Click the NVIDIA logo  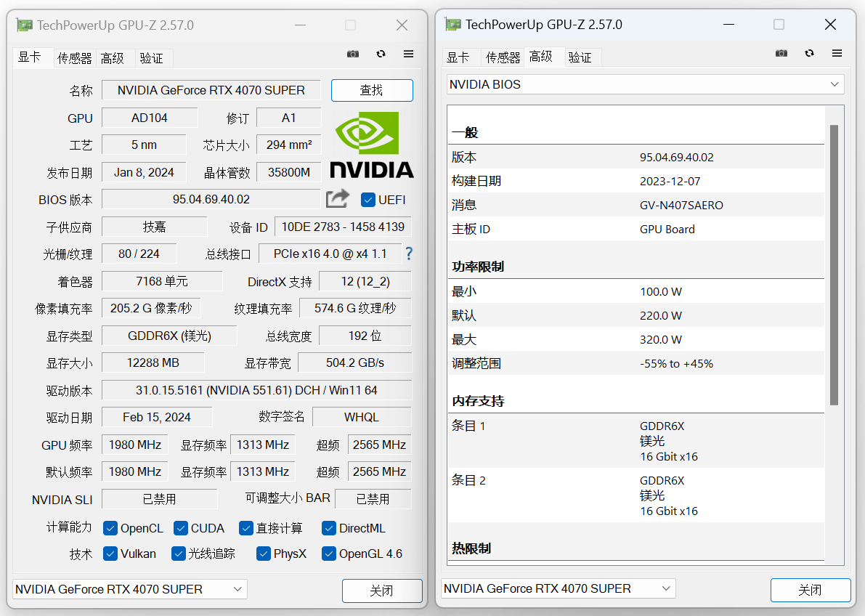tap(372, 144)
